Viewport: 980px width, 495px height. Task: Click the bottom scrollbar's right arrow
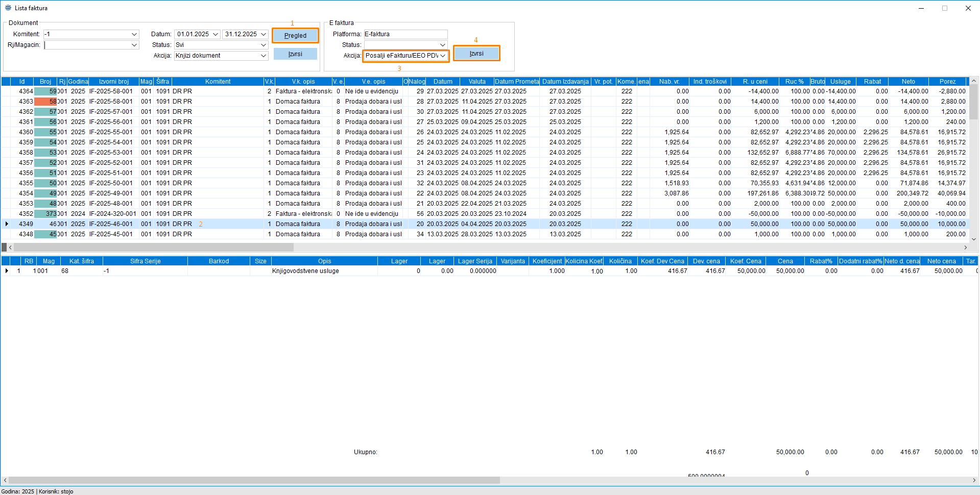click(x=974, y=480)
